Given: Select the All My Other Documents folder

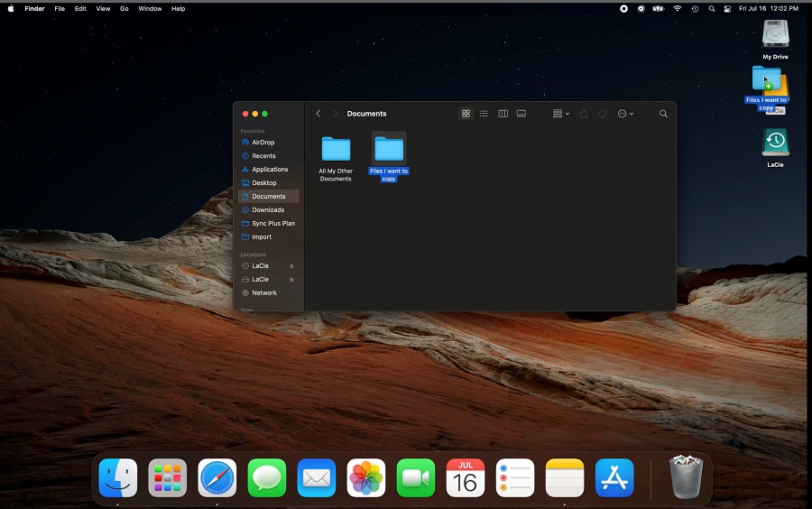Looking at the screenshot, I should tap(336, 150).
